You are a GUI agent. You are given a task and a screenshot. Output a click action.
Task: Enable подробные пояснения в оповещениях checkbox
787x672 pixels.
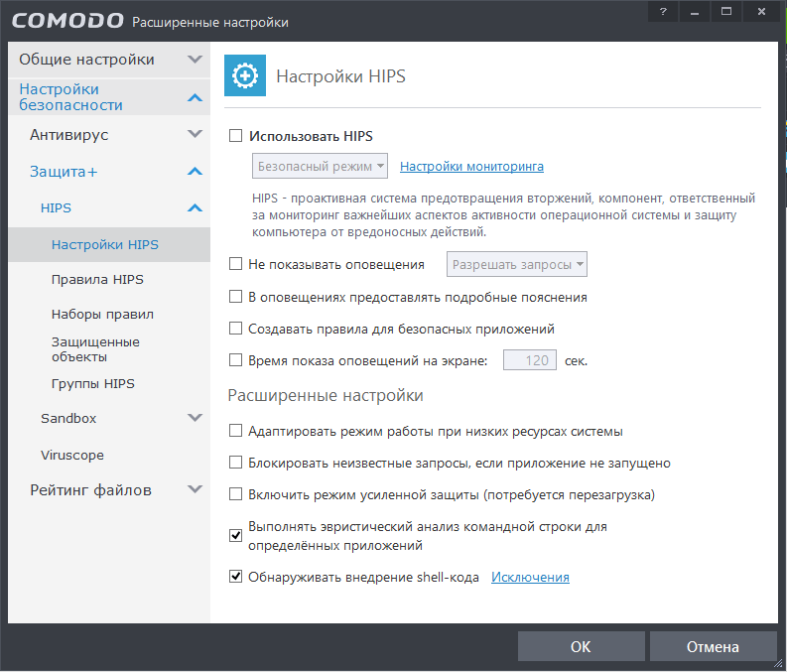[x=235, y=297]
